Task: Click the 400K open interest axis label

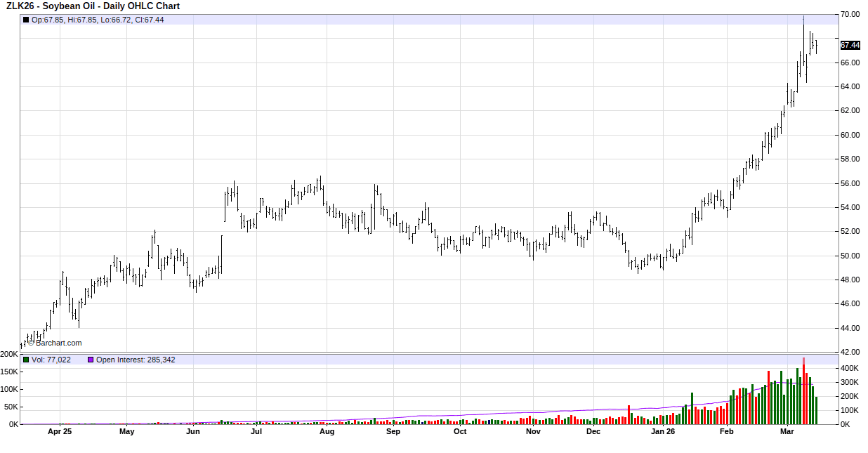Action: (x=850, y=368)
